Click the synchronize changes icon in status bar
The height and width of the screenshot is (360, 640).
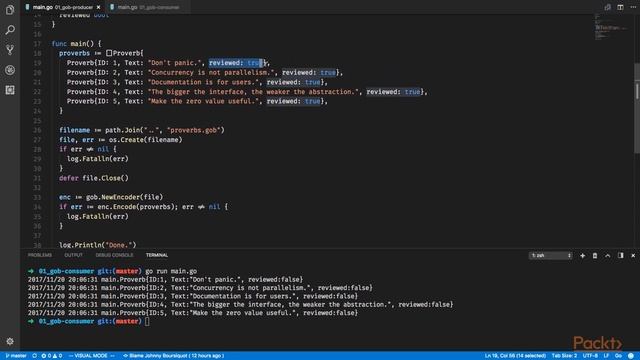click(35, 356)
